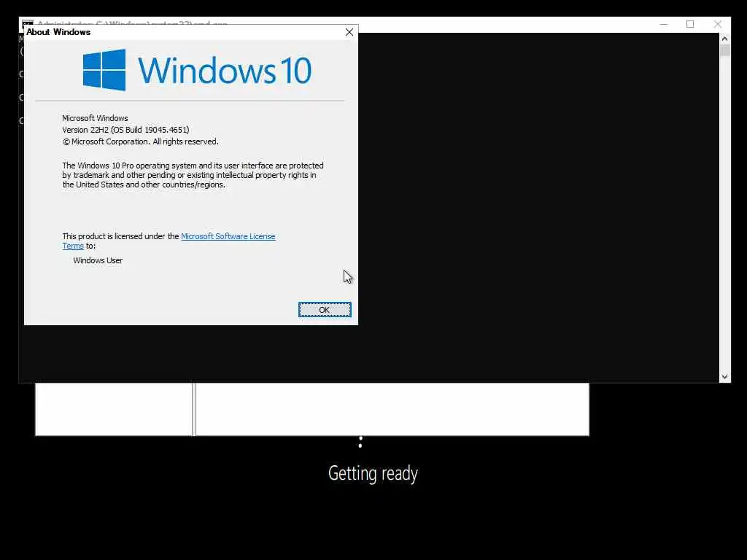Click the Microsoft Corporation copyright line

pos(141,141)
